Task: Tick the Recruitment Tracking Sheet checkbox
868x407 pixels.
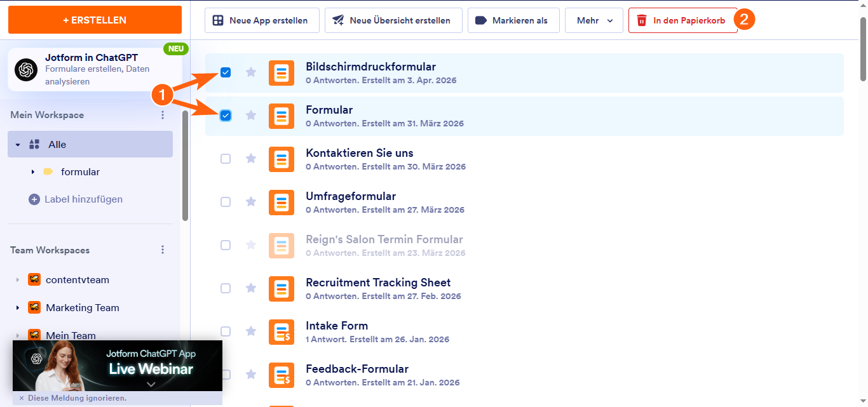Action: pos(226,288)
